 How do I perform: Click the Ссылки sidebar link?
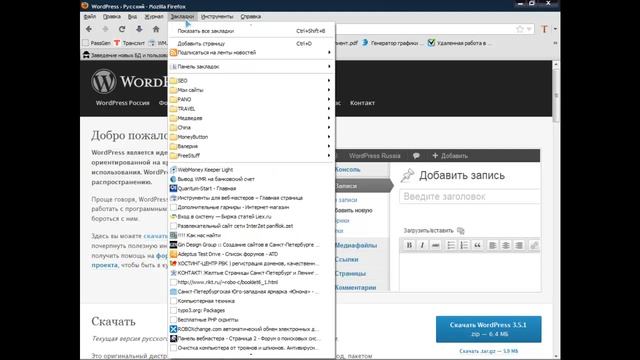(x=347, y=260)
